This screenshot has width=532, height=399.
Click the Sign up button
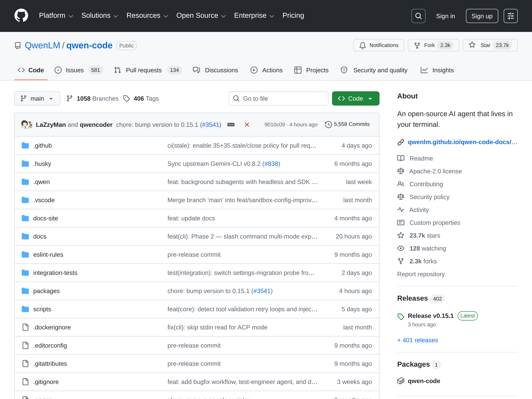point(482,16)
